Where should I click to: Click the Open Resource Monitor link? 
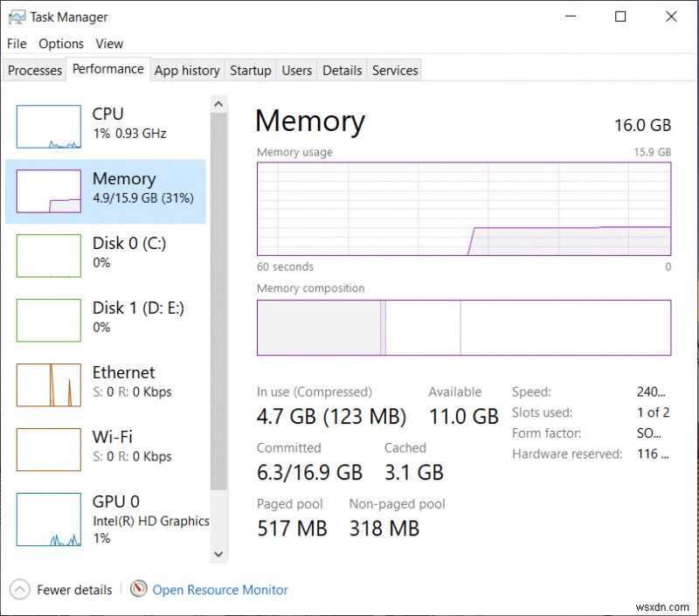220,590
